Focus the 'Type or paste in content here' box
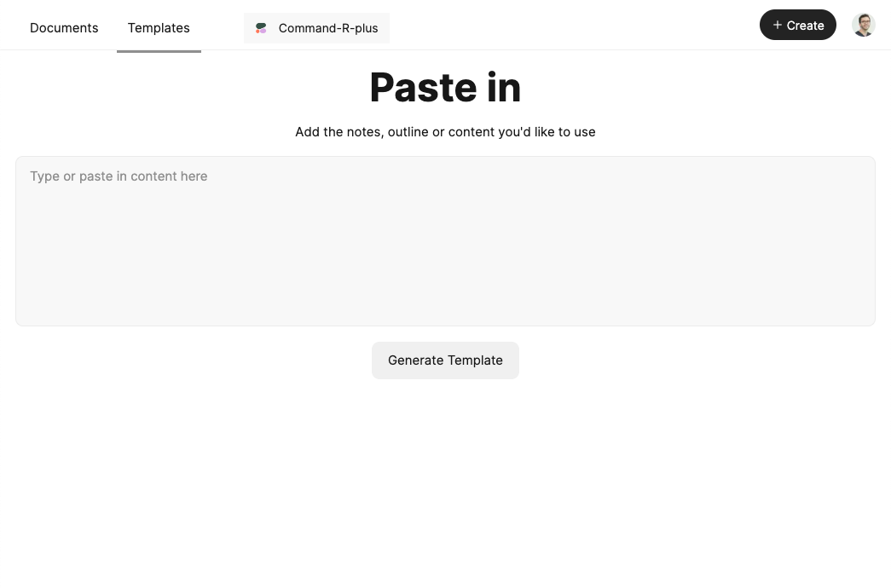This screenshot has width=891, height=588. click(x=445, y=241)
